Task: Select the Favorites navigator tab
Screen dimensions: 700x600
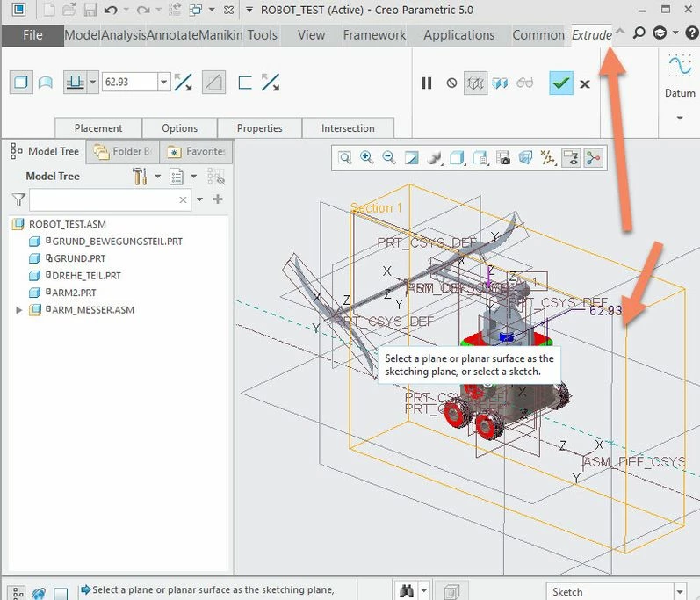Action: [196, 152]
